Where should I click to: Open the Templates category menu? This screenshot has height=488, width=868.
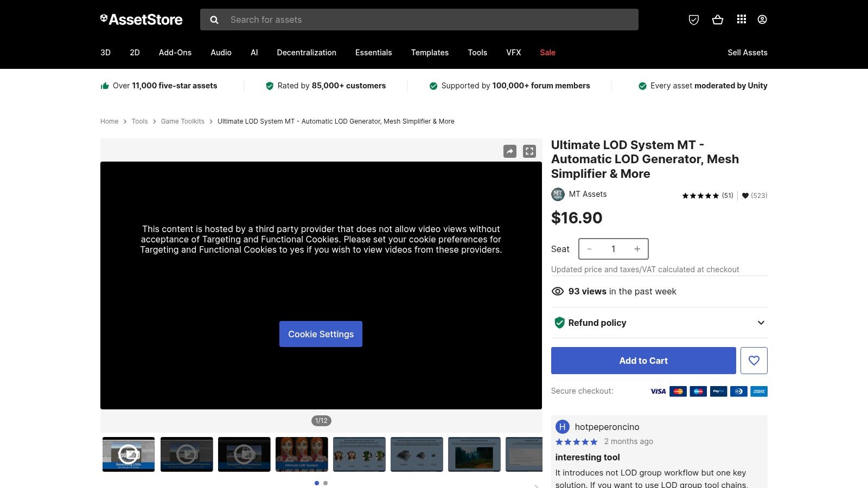430,53
